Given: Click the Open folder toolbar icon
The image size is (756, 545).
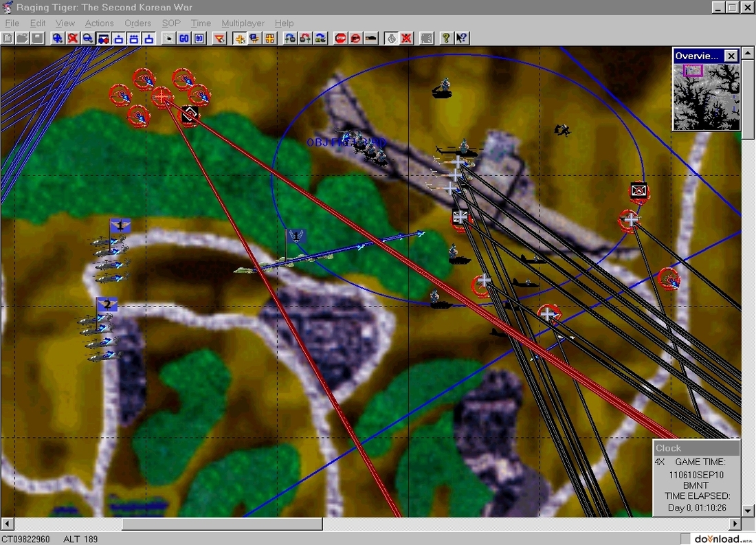Looking at the screenshot, I should (23, 38).
